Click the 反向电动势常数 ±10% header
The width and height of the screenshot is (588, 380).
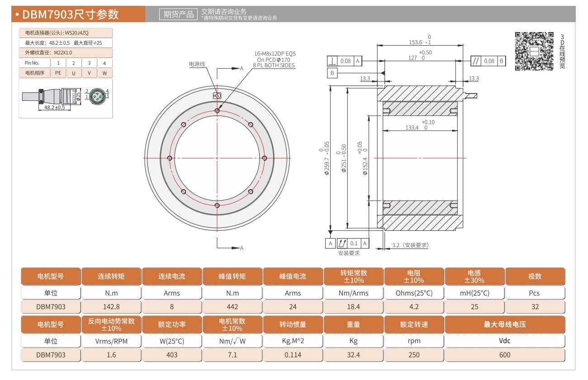(x=111, y=324)
